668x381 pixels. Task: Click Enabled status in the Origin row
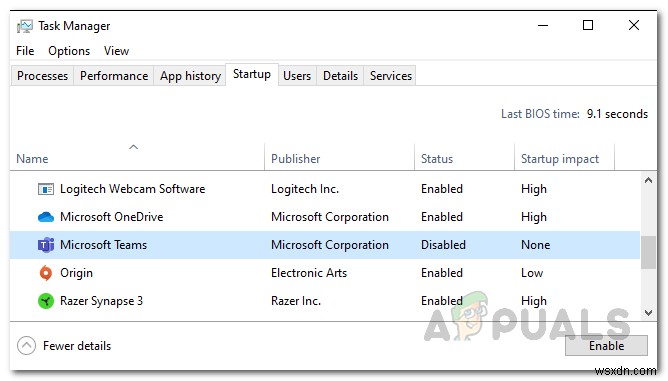[441, 273]
